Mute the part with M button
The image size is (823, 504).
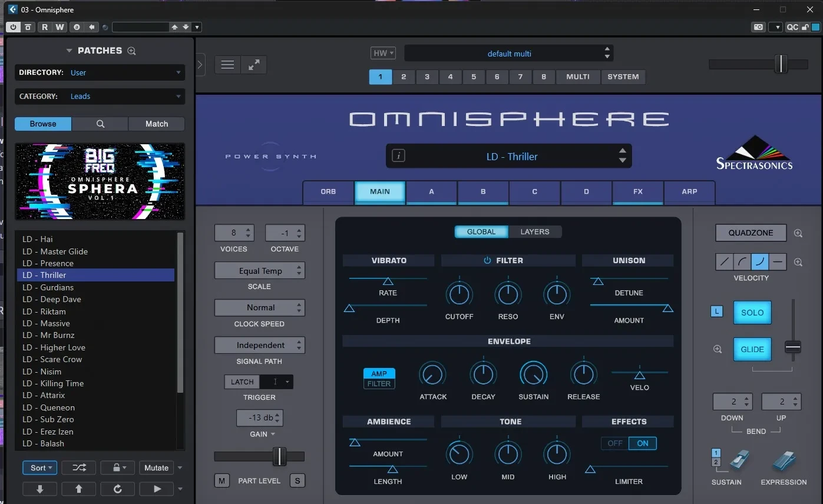[x=222, y=480]
